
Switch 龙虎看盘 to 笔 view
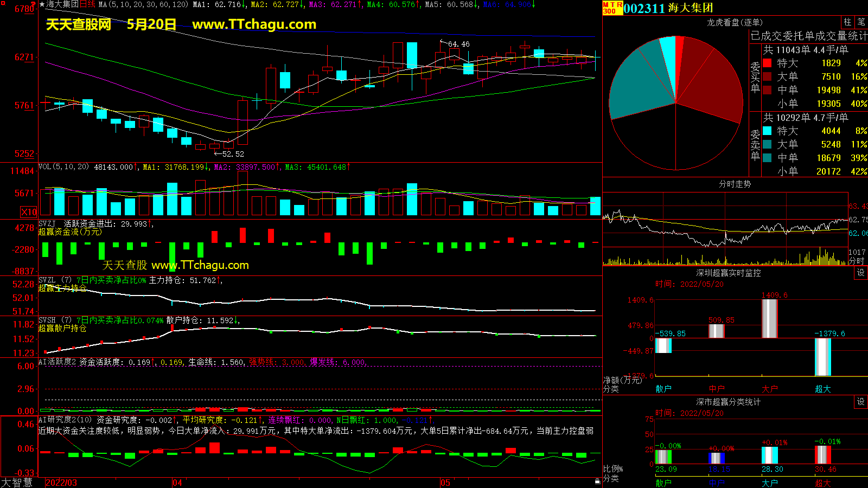861,22
